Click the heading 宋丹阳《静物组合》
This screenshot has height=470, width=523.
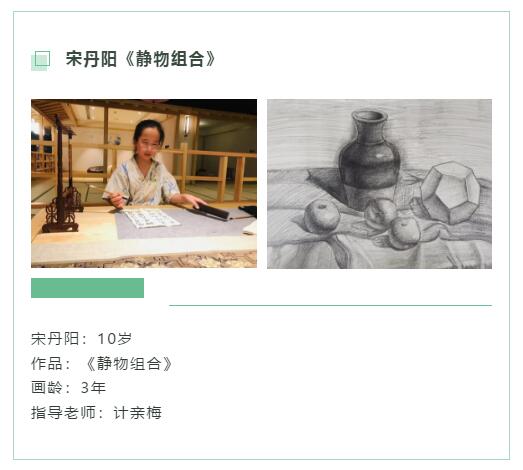point(140,59)
